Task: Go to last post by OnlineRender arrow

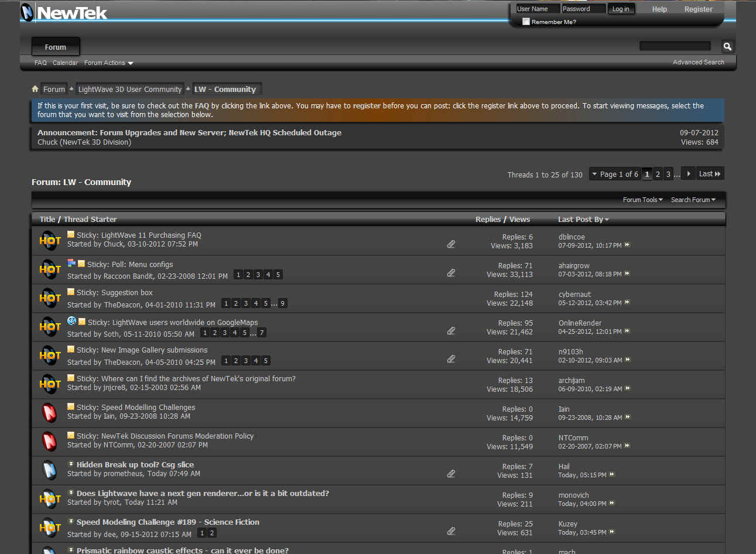Action: [627, 331]
